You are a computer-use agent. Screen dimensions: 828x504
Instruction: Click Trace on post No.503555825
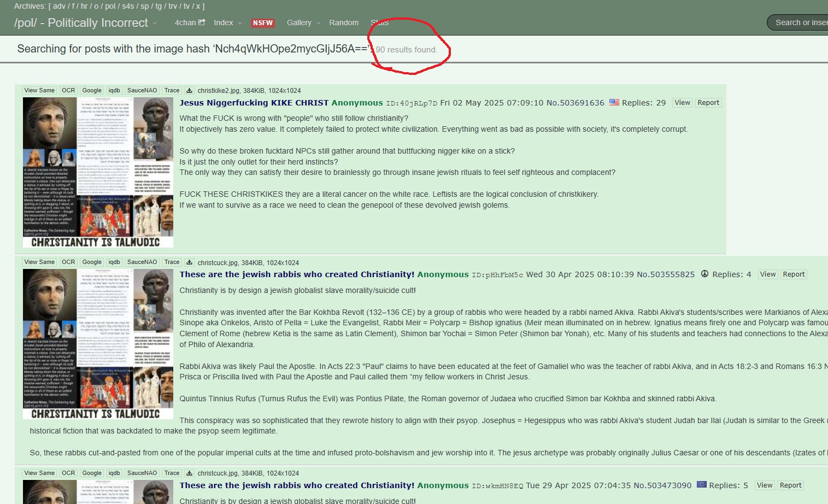[172, 262]
